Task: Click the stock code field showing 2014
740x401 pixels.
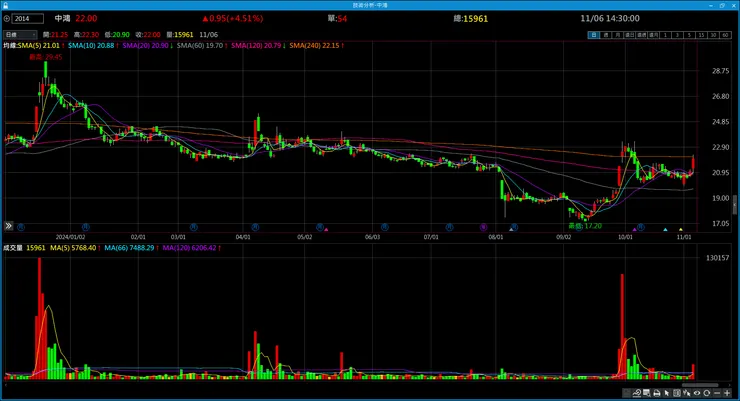Action: coord(28,19)
